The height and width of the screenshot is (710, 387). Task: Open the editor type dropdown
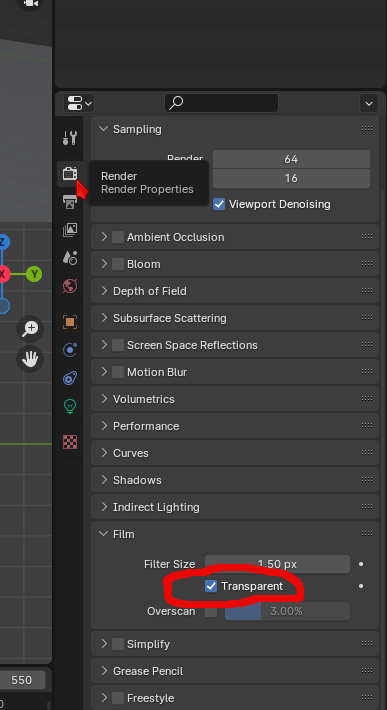tap(79, 103)
